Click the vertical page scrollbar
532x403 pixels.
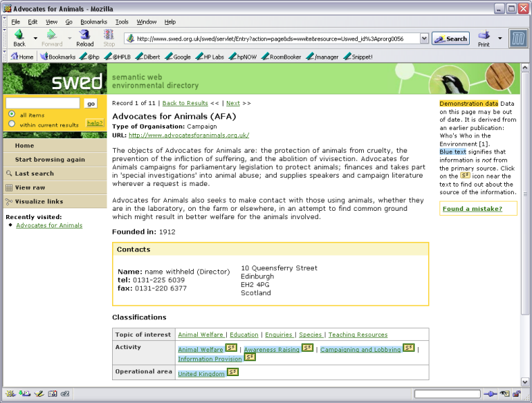(x=526, y=207)
